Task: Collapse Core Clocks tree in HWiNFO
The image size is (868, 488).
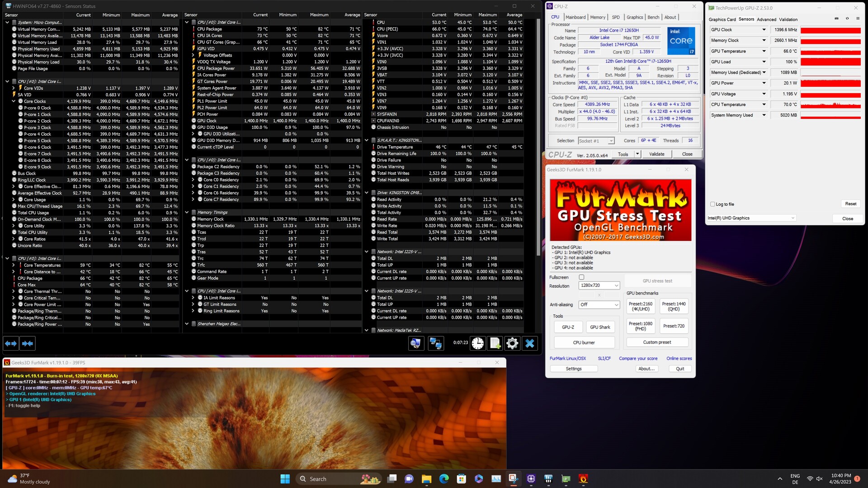Action: (14, 101)
